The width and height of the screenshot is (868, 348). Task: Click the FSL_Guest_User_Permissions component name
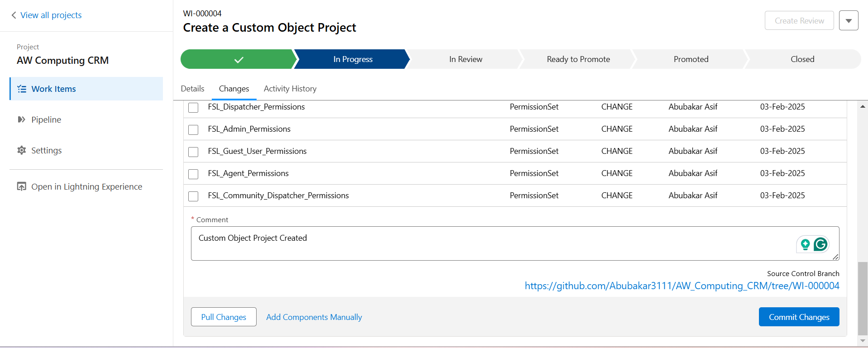point(257,151)
